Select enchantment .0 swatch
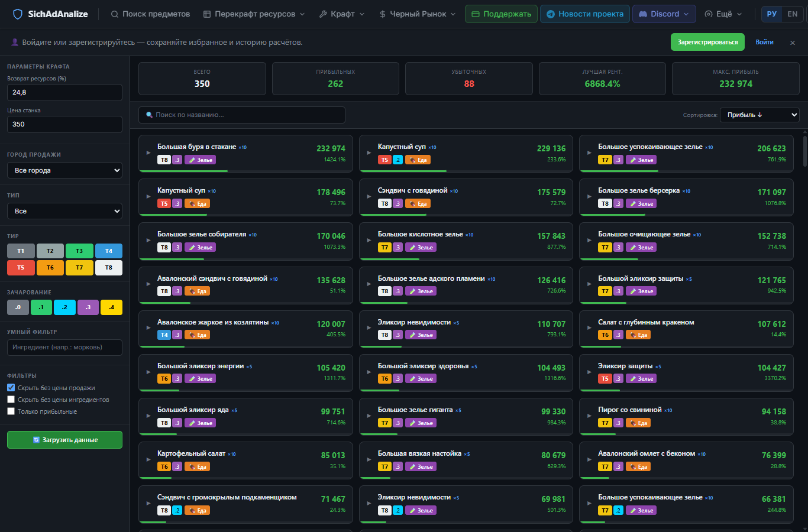Screen dimensions: 808x532 pyautogui.click(x=18, y=307)
